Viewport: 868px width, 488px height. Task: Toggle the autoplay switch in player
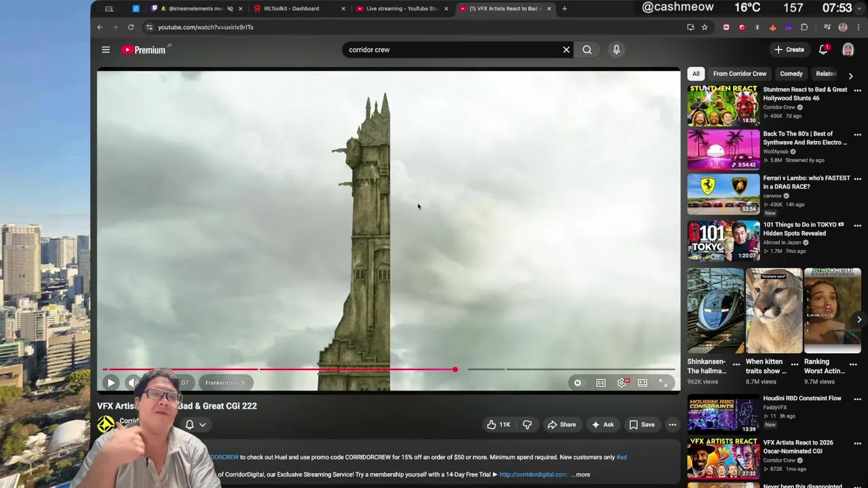[x=578, y=383]
